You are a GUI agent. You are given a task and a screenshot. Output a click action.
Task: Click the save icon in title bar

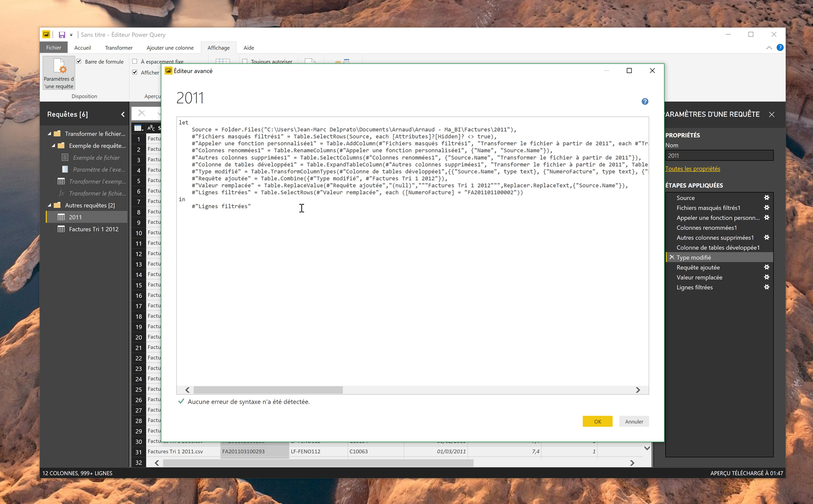click(62, 35)
